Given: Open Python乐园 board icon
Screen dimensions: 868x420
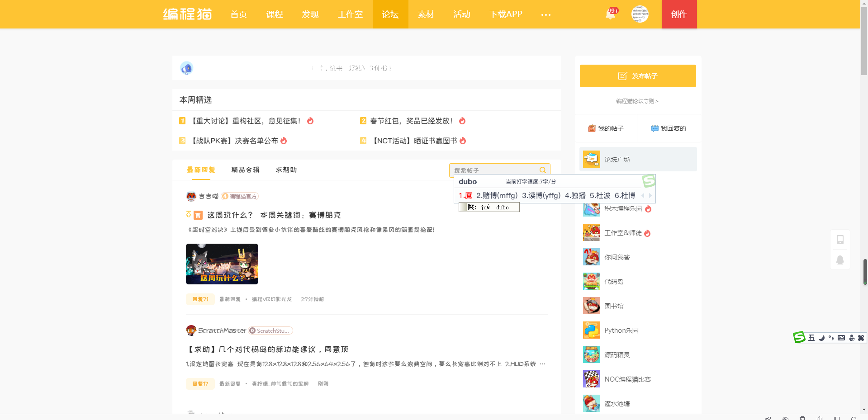Looking at the screenshot, I should point(592,330).
